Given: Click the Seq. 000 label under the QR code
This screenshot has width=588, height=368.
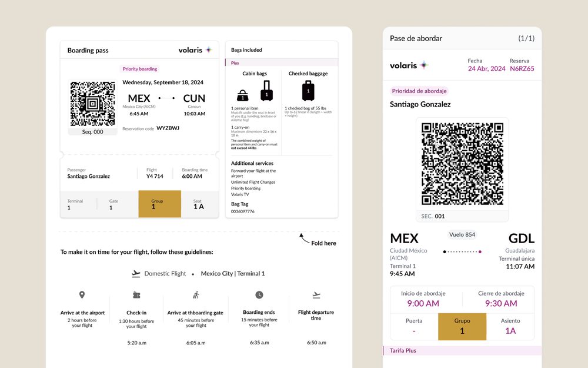Looking at the screenshot, I should [x=93, y=132].
